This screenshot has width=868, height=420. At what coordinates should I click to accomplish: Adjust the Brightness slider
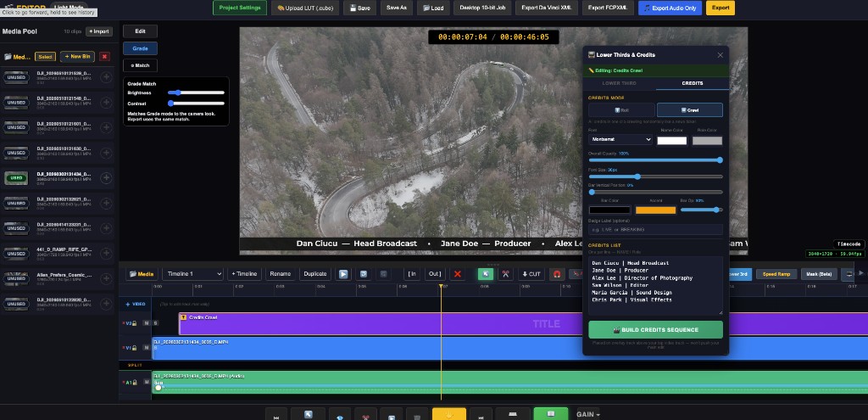click(x=197, y=92)
